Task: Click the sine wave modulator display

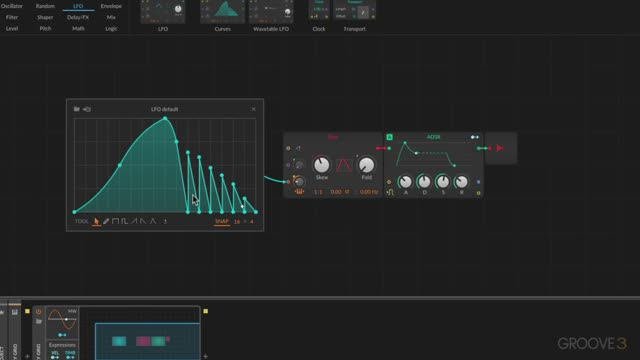Action: [x=62, y=319]
